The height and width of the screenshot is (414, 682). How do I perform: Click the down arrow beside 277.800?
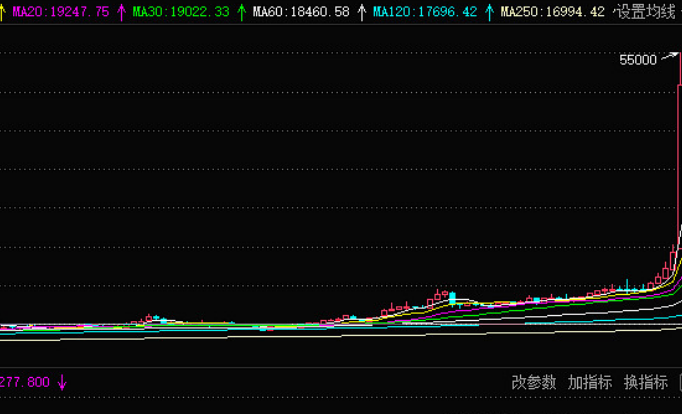62,383
